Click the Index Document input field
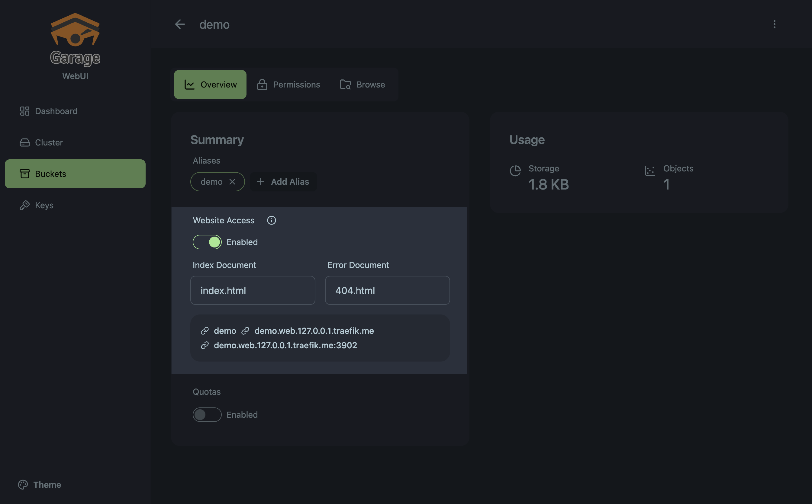 [x=253, y=290]
